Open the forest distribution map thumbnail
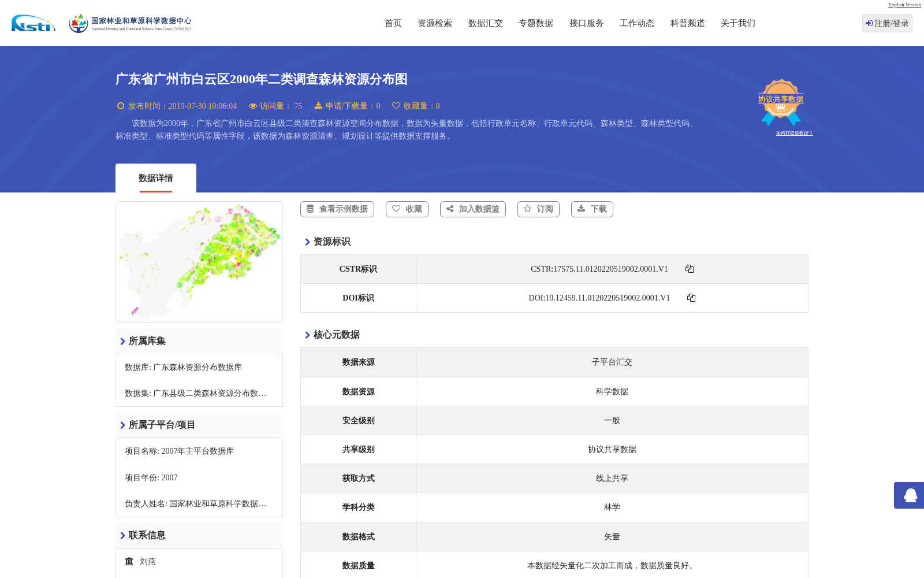 199,262
